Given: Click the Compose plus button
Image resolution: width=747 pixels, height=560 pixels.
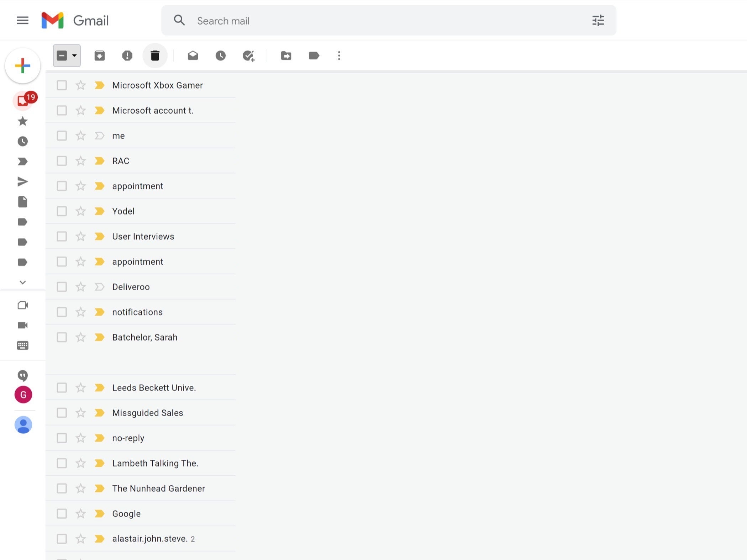Looking at the screenshot, I should (23, 66).
